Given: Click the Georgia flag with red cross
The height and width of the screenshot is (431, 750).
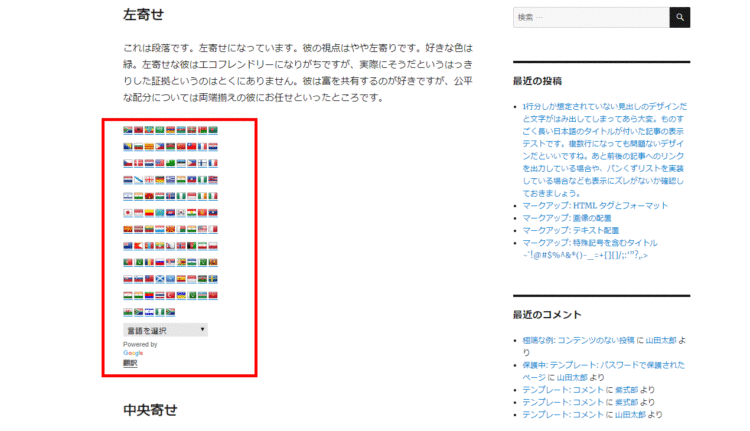Looking at the screenshot, I should (149, 179).
